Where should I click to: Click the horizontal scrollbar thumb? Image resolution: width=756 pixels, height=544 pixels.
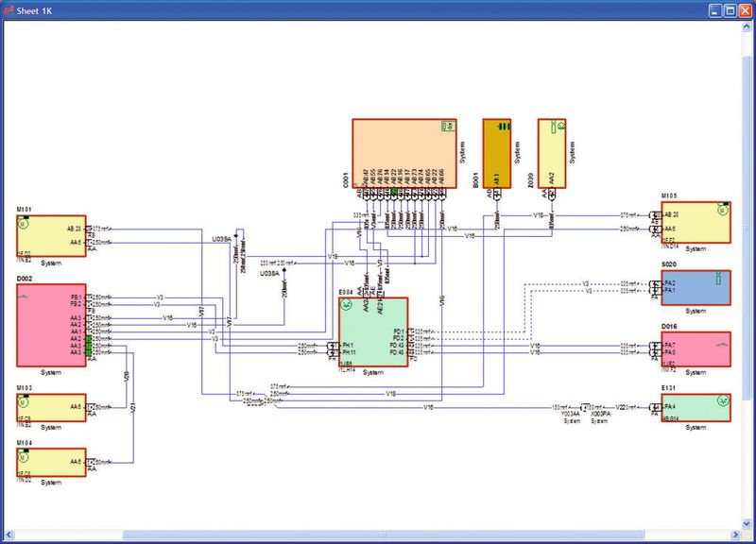[384, 535]
